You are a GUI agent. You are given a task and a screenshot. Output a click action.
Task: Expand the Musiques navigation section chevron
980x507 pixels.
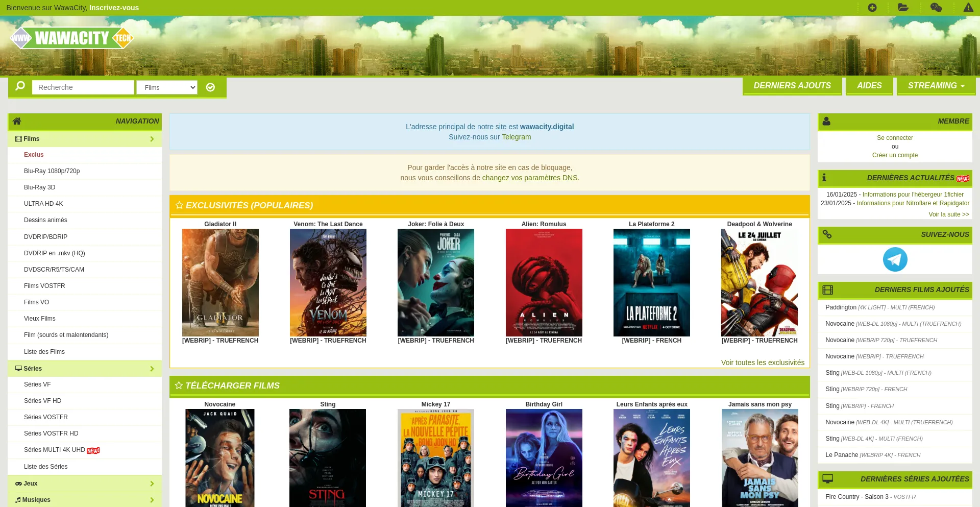click(152, 500)
